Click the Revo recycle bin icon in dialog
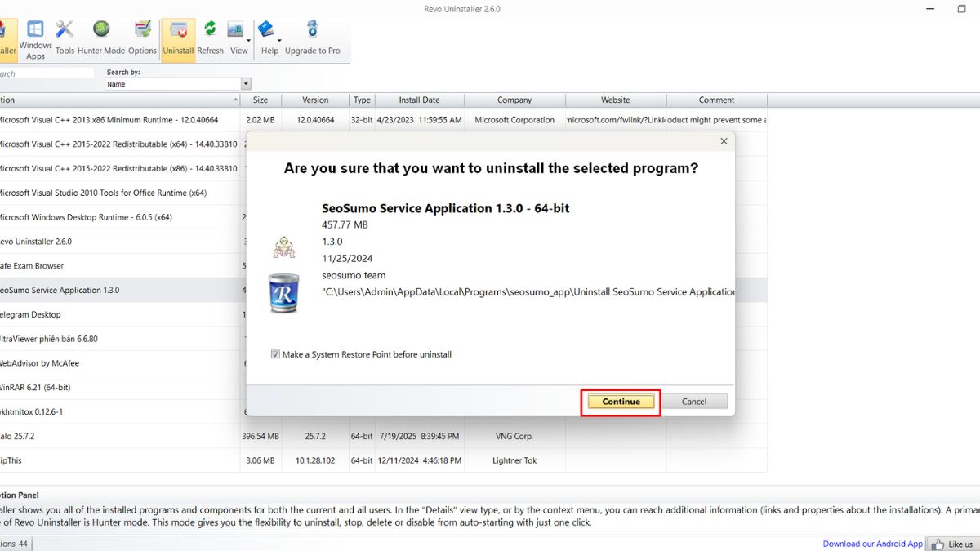980x551 pixels. point(283,294)
